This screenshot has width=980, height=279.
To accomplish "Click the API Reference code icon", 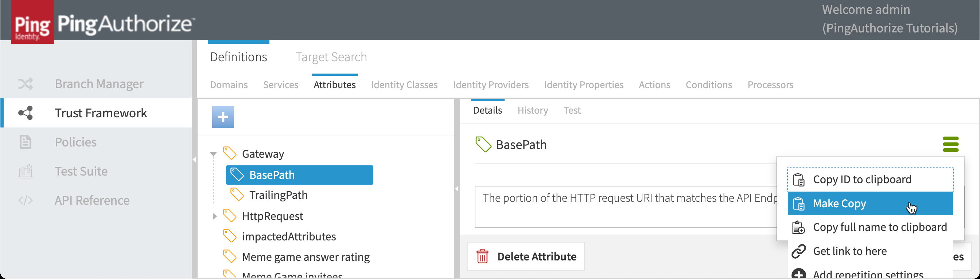I will (x=26, y=200).
